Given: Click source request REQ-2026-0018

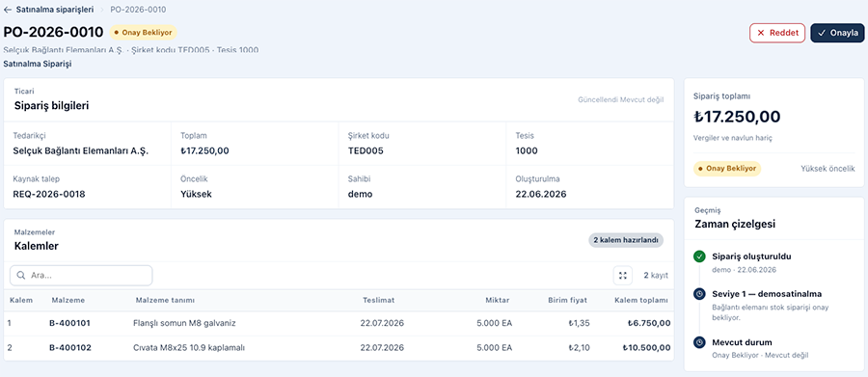Looking at the screenshot, I should 49,194.
